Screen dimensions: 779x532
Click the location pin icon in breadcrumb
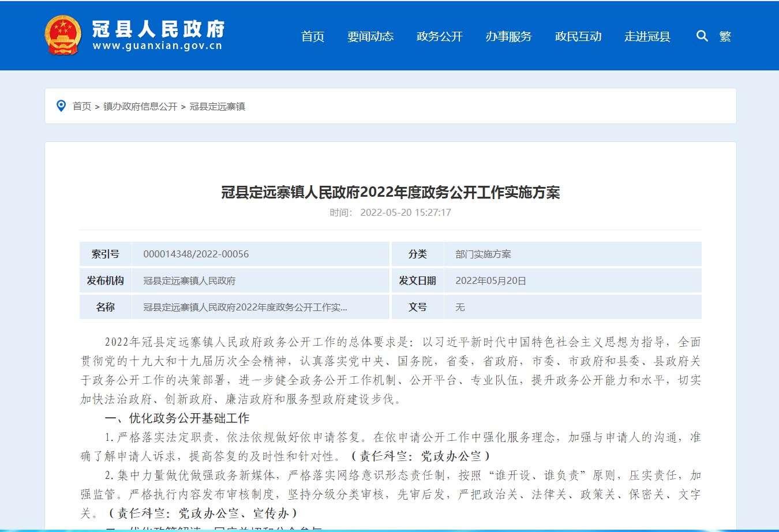point(61,106)
